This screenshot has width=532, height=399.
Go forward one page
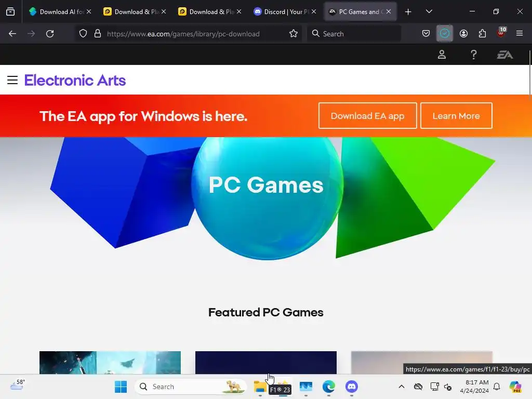pyautogui.click(x=31, y=34)
